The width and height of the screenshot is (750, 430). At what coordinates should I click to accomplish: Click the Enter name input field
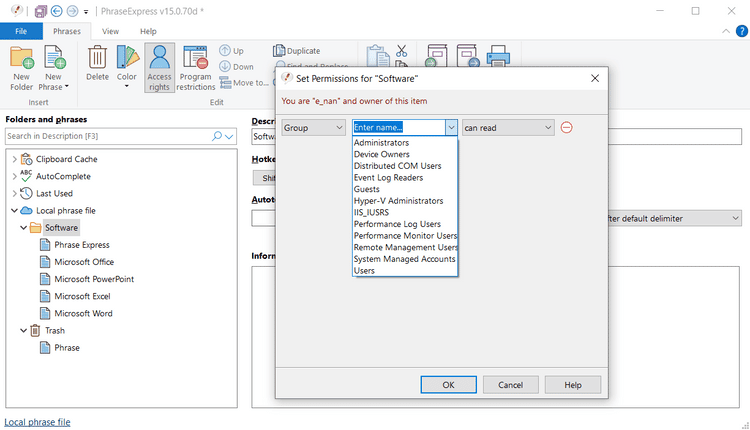[398, 128]
